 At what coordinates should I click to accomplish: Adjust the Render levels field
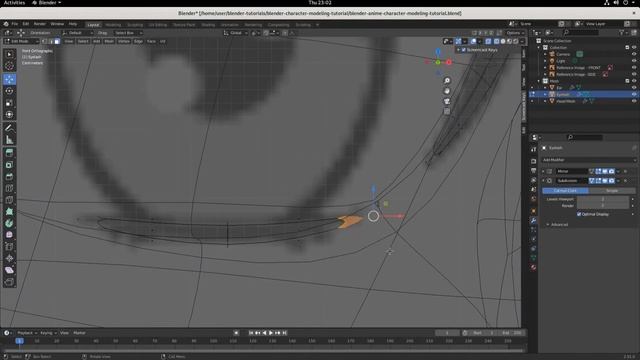603,206
